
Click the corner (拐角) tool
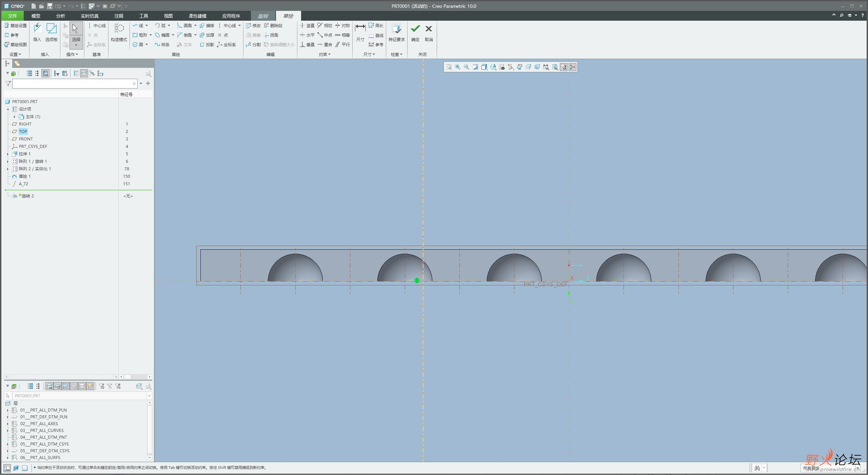pyautogui.click(x=271, y=35)
